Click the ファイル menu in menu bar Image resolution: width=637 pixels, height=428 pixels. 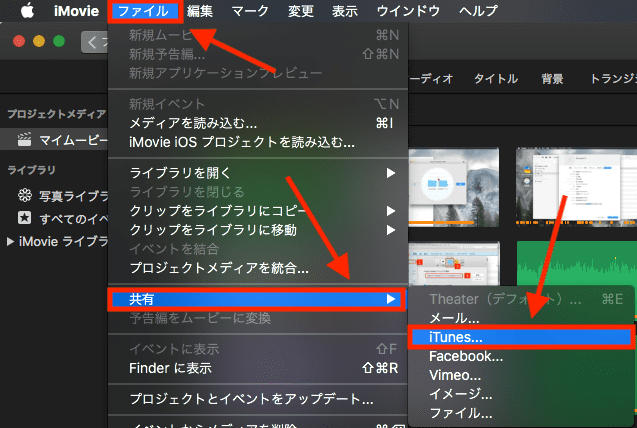[x=143, y=11]
